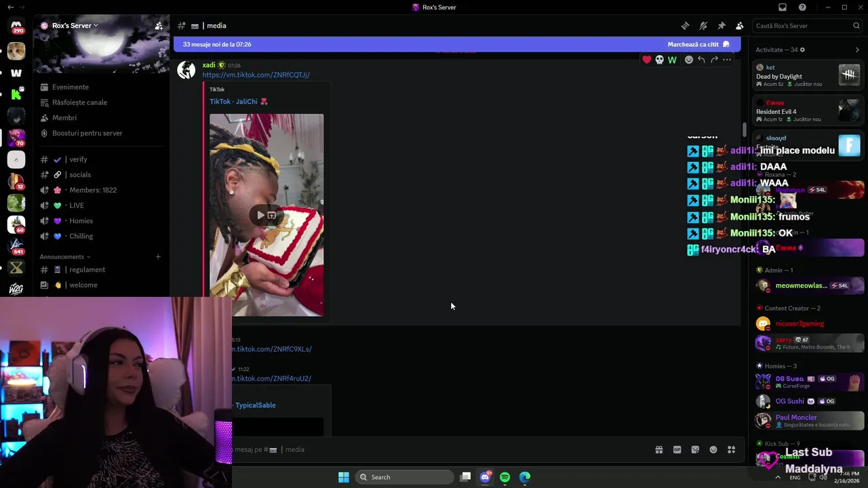
Task: Open nicusor7gaming member profile
Action: 808,323
